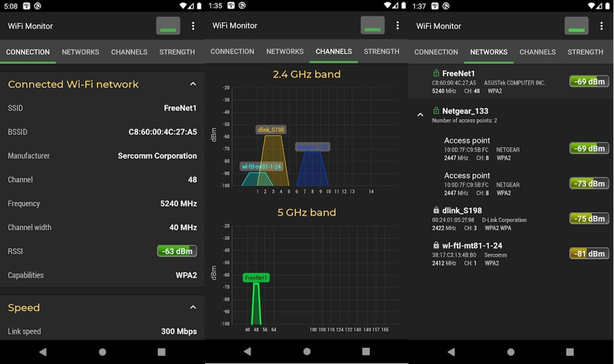Tap the battery widget in WiFi Monitor toolbar
Image resolution: width=614 pixels, height=364 pixels.
(x=168, y=25)
